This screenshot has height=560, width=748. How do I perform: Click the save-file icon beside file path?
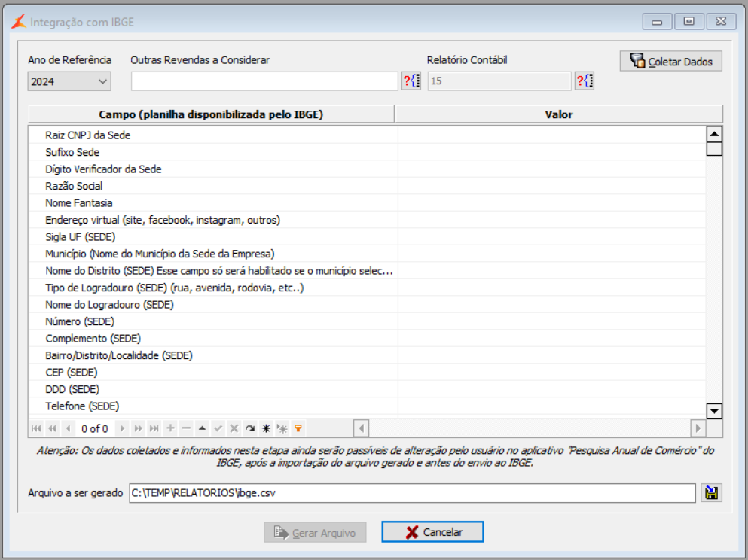click(x=712, y=493)
